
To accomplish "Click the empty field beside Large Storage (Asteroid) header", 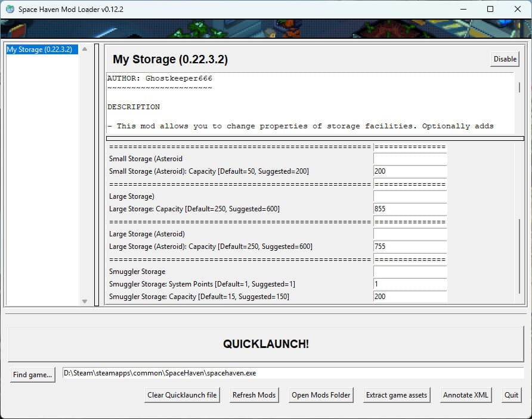I will click(x=410, y=235).
